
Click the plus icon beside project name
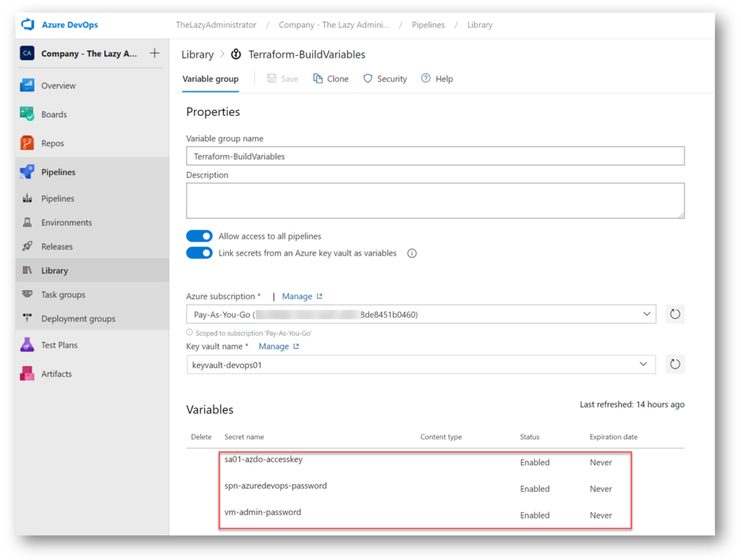pos(155,53)
